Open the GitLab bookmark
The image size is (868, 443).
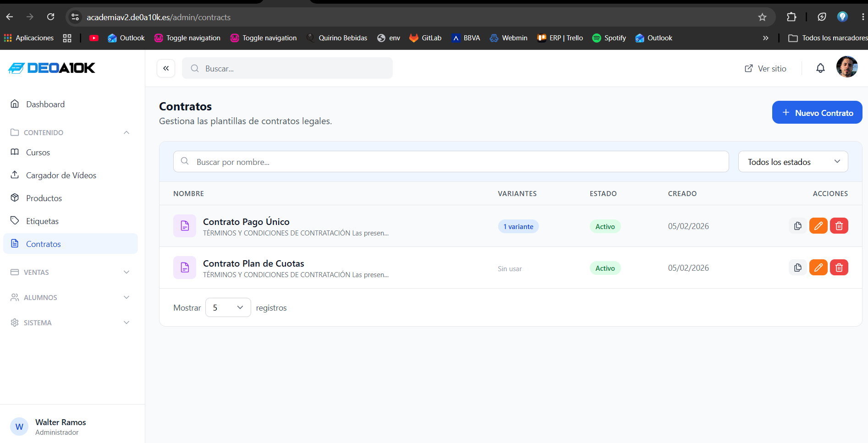click(x=425, y=38)
